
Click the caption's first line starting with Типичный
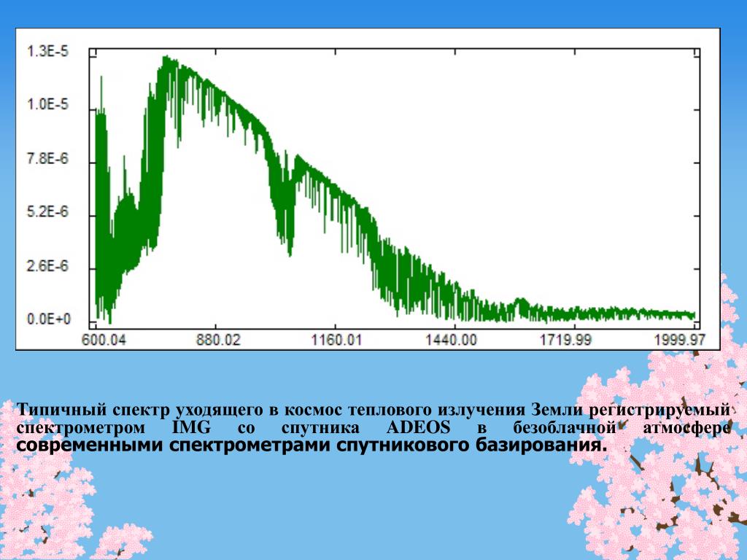pyautogui.click(x=373, y=410)
